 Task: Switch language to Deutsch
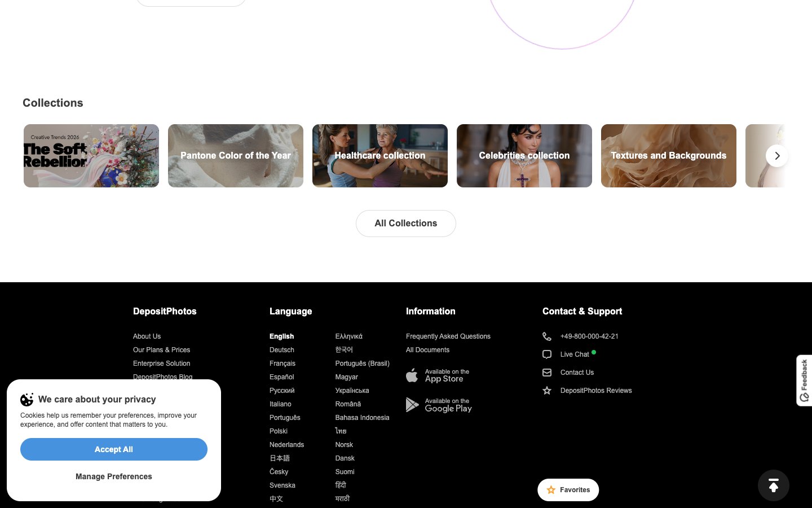point(282,350)
